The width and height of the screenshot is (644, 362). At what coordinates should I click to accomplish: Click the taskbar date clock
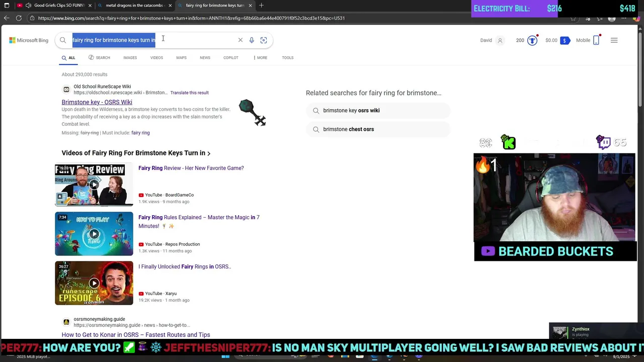coord(621,356)
